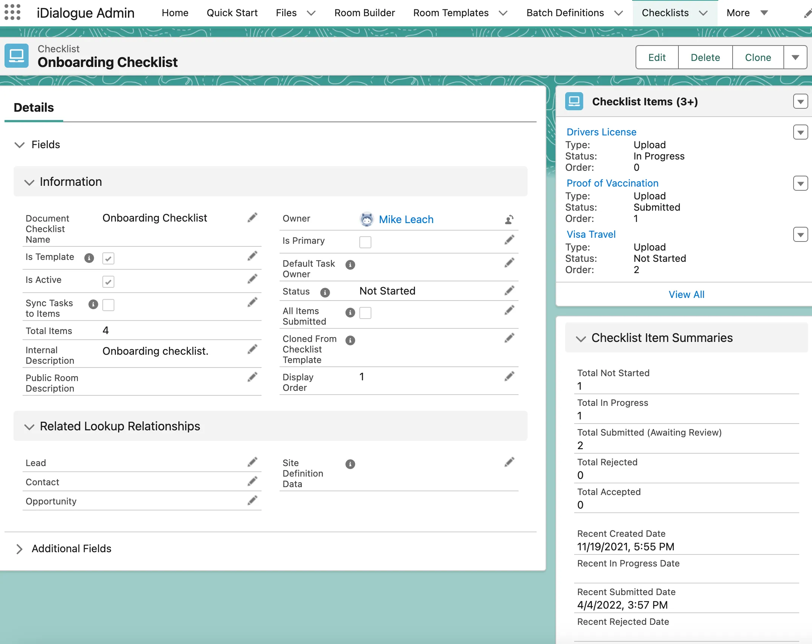812x644 pixels.
Task: Edit the All Items Submitted pencil
Action: click(x=509, y=310)
